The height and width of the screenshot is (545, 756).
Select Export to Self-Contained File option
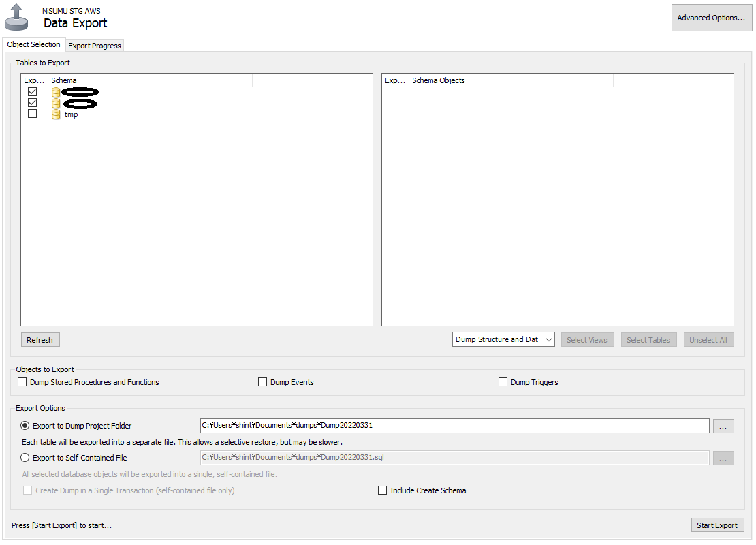tap(25, 458)
